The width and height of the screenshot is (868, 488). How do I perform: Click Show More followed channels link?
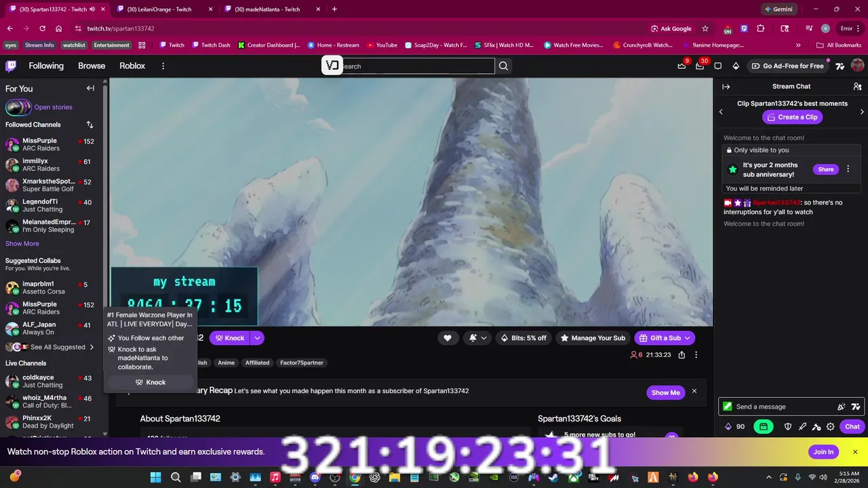coord(22,243)
